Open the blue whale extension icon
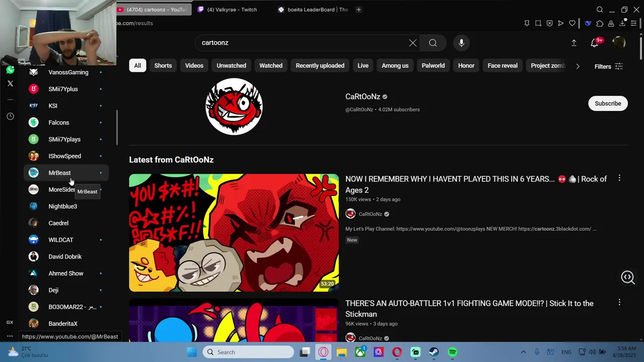Image resolution: width=644 pixels, height=362 pixels. click(588, 23)
